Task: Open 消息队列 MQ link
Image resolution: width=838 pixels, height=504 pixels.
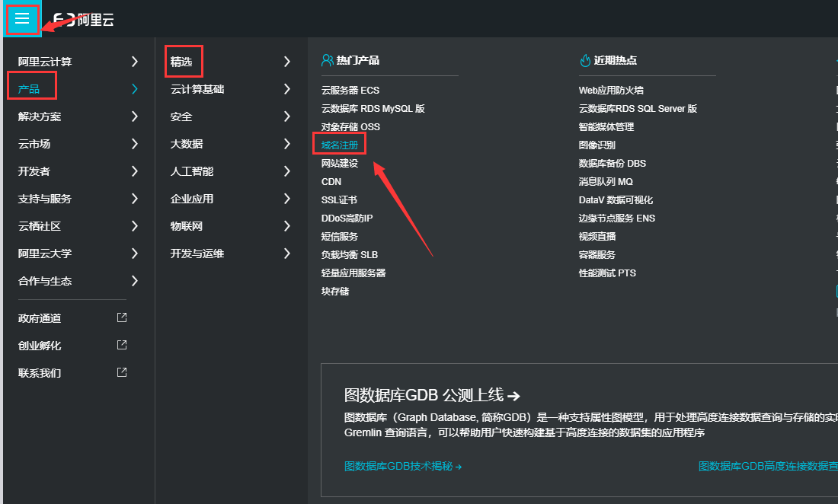Action: coord(606,181)
